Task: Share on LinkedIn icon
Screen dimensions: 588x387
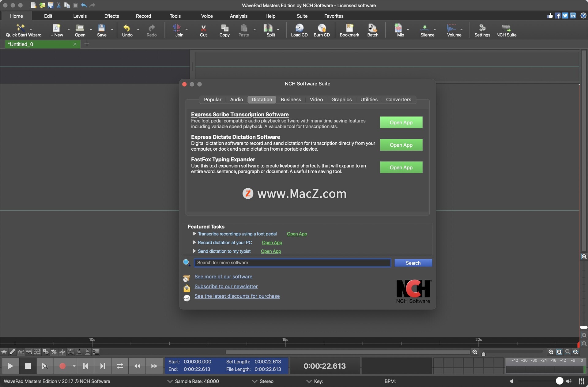Action: pyautogui.click(x=573, y=16)
